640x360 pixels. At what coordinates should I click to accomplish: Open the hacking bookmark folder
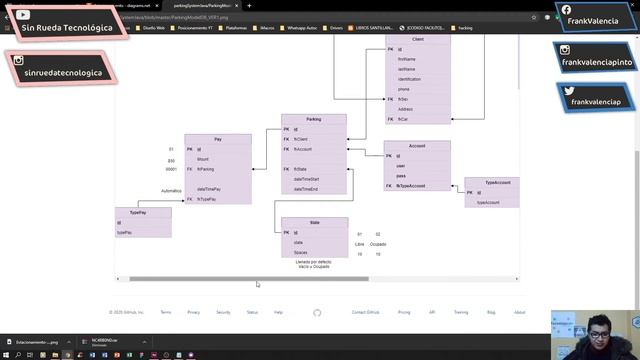click(x=461, y=28)
